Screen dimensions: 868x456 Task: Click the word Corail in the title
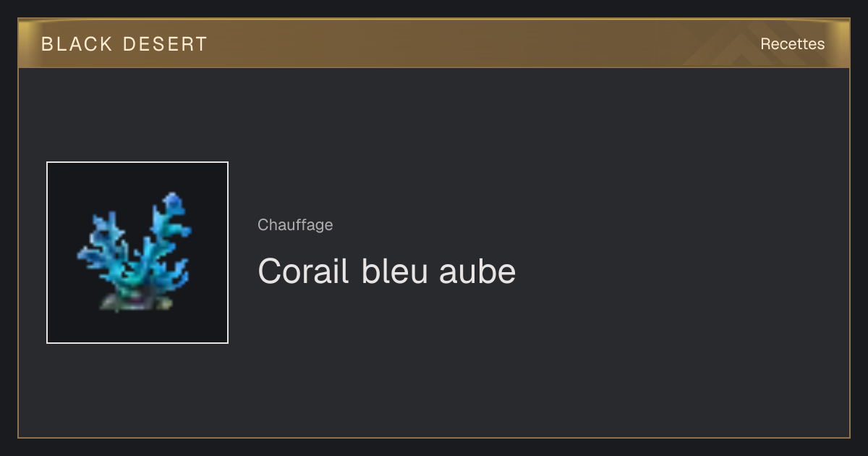coord(303,271)
